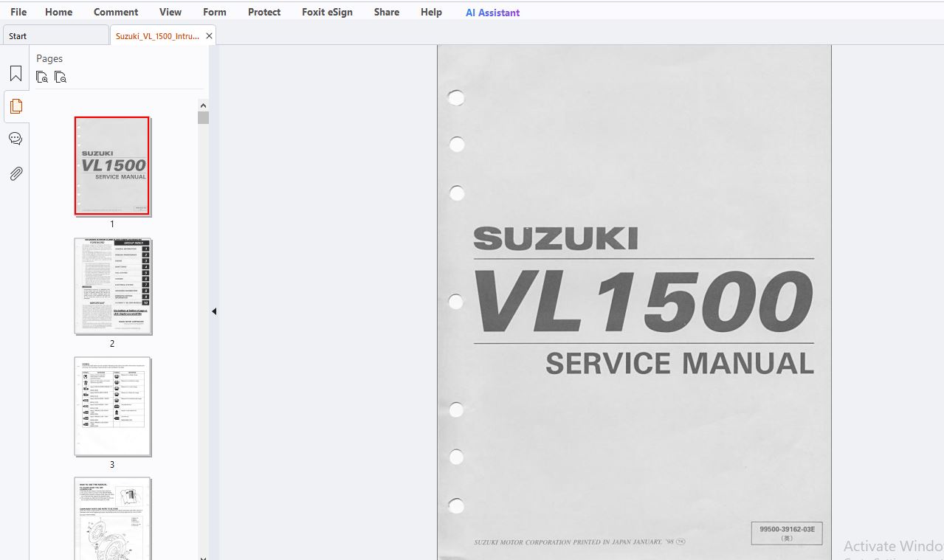Viewport: 944px width, 560px height.
Task: Open the Help tab
Action: (x=431, y=12)
